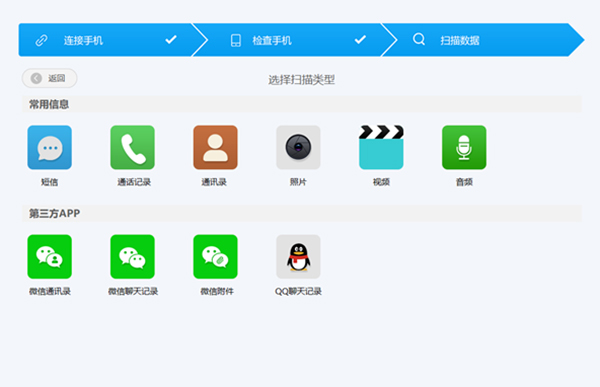
Task: Choose the 微信通讯录 WeChat contacts icon
Action: pyautogui.click(x=50, y=256)
